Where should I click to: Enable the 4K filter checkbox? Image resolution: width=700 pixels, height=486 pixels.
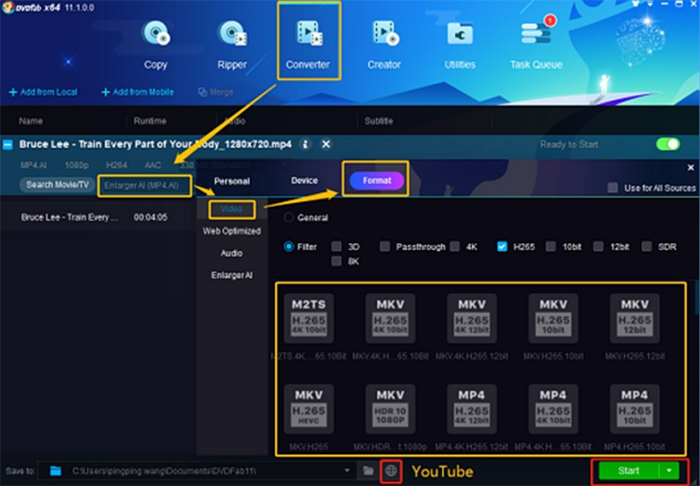[455, 246]
